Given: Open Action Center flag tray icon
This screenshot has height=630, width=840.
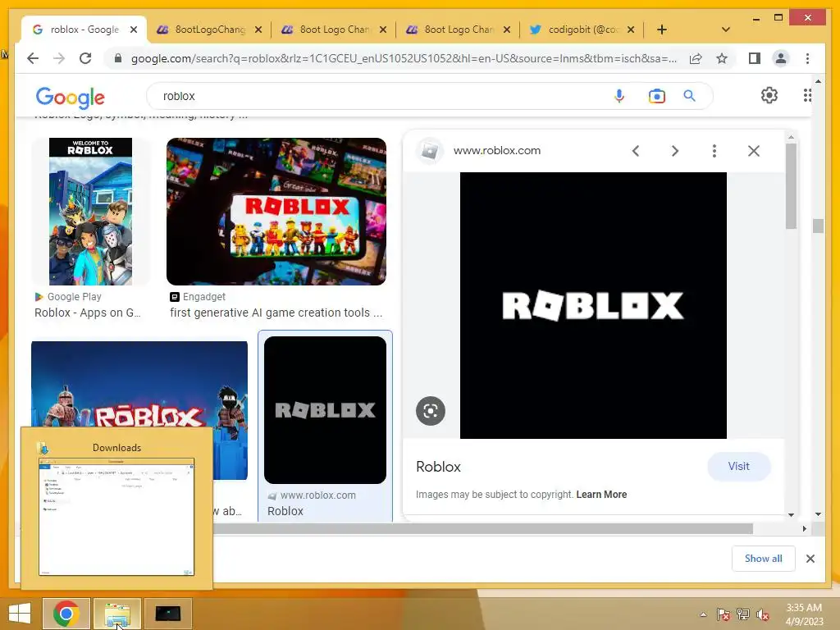Looking at the screenshot, I should pos(724,614).
